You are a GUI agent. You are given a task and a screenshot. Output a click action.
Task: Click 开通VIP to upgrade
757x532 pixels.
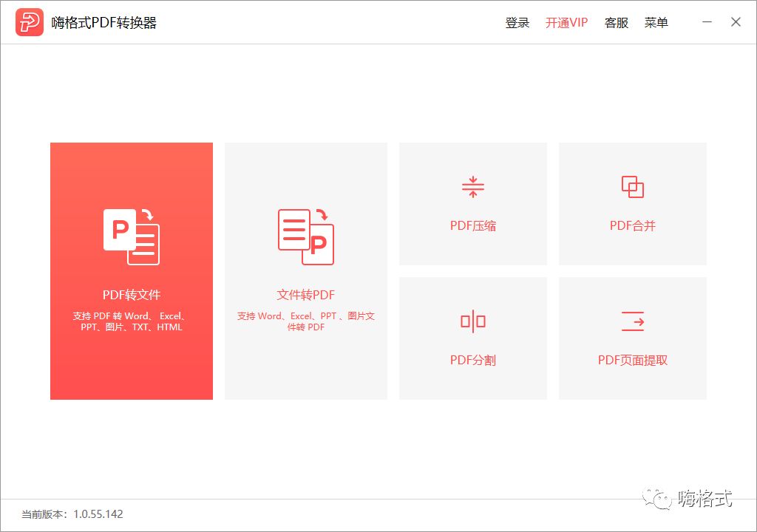(x=566, y=22)
